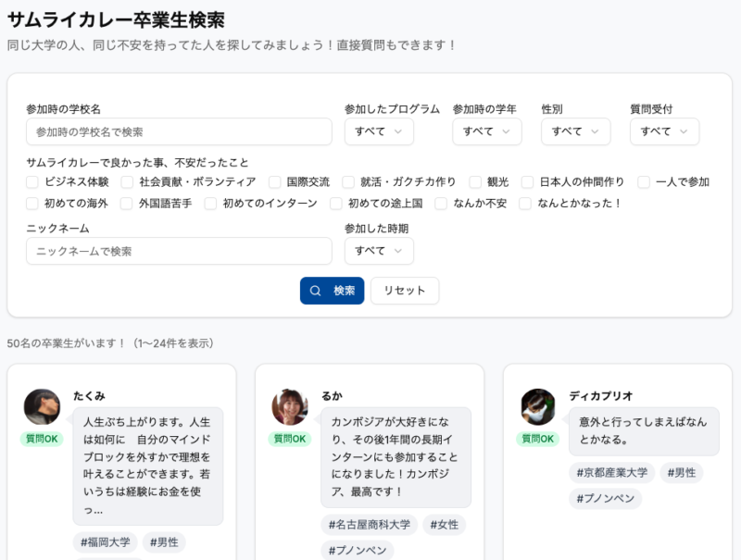Click the #京都産業大学 tag
The height and width of the screenshot is (560, 741).
tap(611, 473)
